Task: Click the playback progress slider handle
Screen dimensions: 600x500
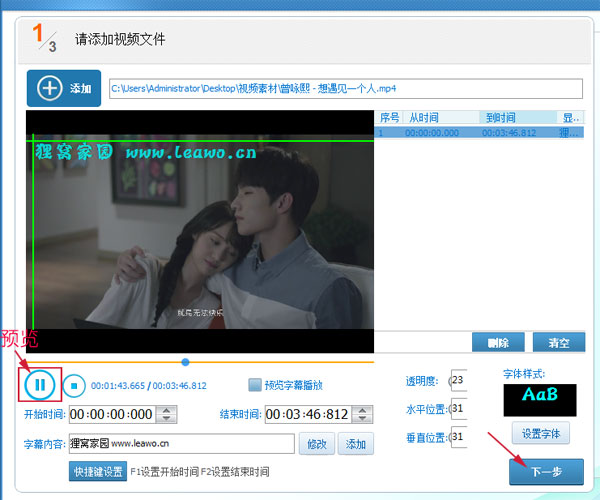Action: tap(185, 362)
